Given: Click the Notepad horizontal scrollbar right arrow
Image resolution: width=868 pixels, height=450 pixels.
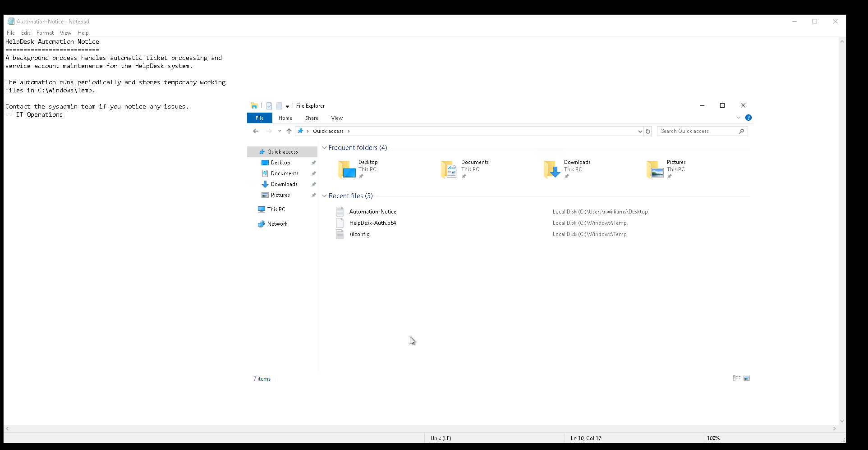Looking at the screenshot, I should 835,429.
